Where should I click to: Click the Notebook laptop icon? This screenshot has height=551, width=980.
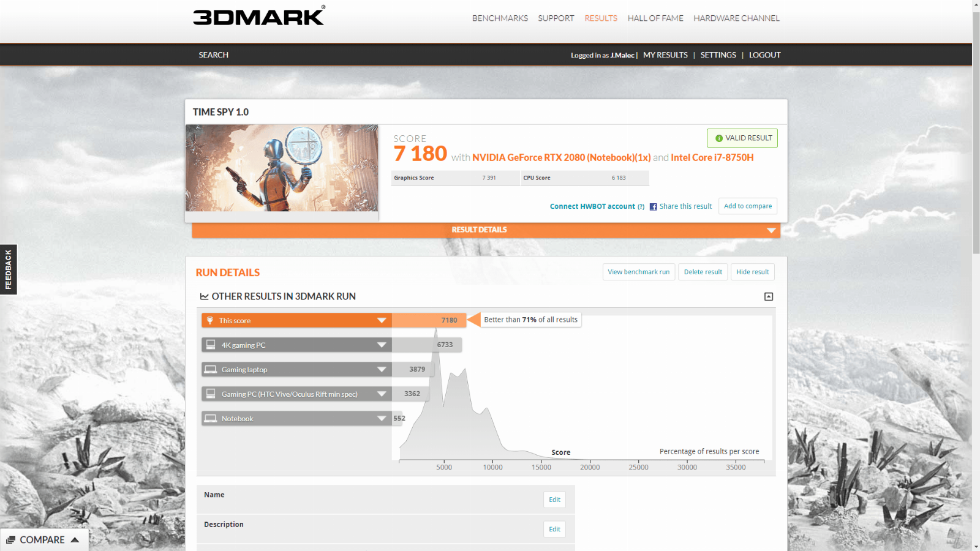click(211, 418)
